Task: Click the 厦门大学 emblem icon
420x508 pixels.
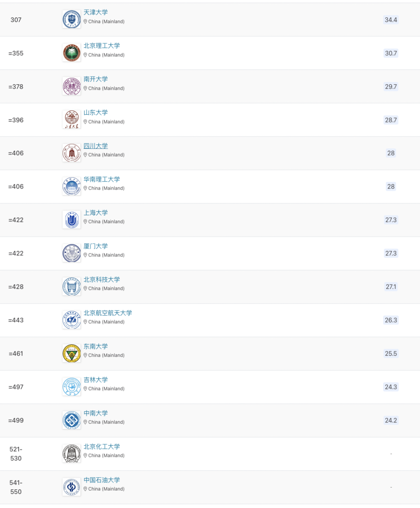Action: coord(72,253)
